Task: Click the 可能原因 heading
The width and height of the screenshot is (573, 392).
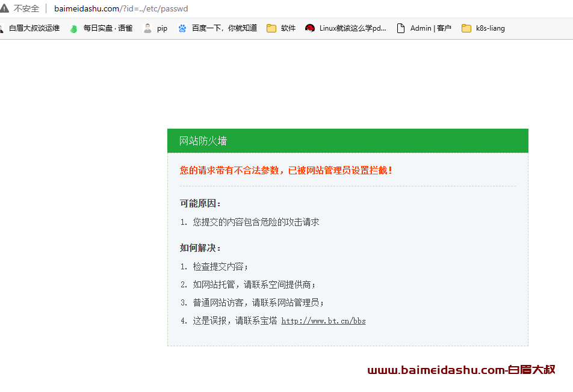Action: (x=200, y=203)
